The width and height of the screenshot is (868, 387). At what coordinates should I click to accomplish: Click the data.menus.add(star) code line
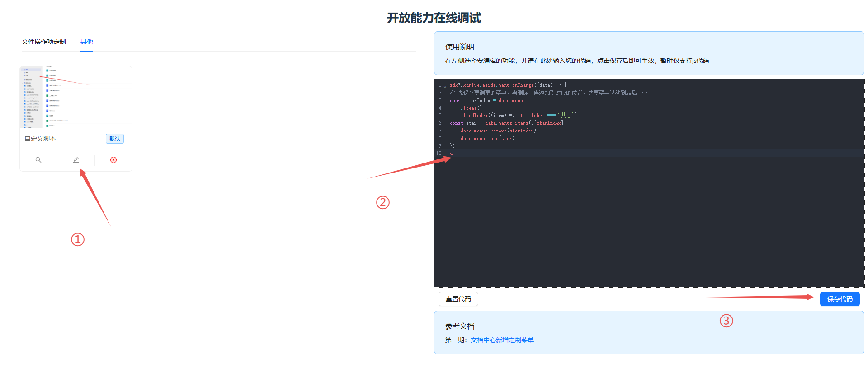[489, 138]
